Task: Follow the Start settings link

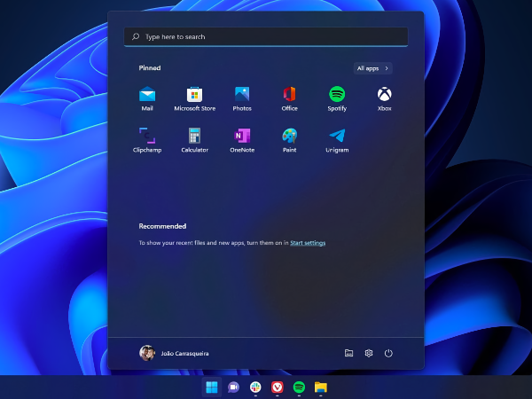Action: [308, 243]
